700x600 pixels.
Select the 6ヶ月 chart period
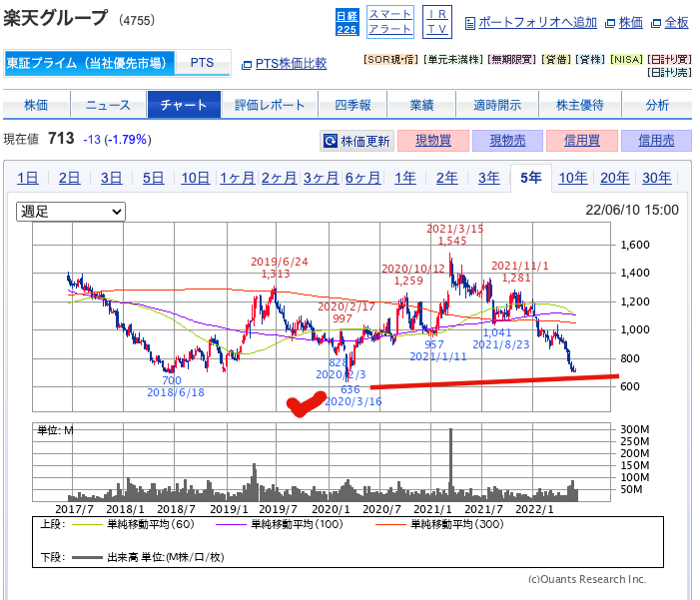pos(362,178)
